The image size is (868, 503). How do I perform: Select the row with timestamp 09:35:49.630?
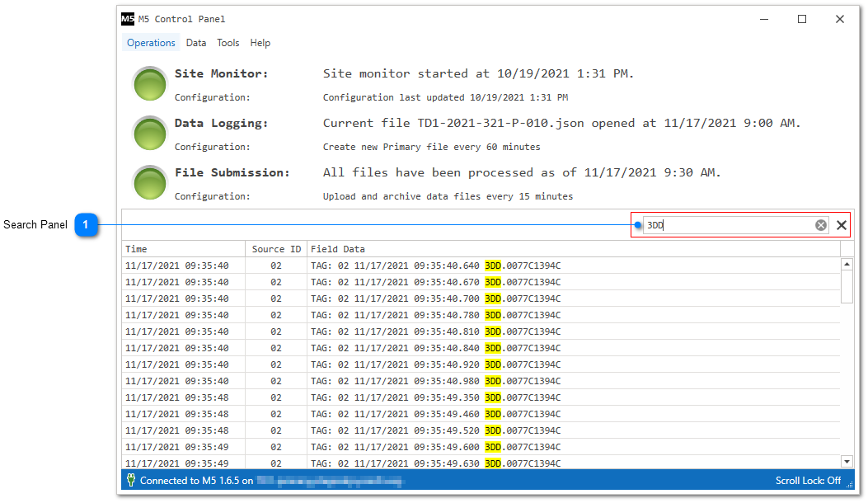pos(481,463)
